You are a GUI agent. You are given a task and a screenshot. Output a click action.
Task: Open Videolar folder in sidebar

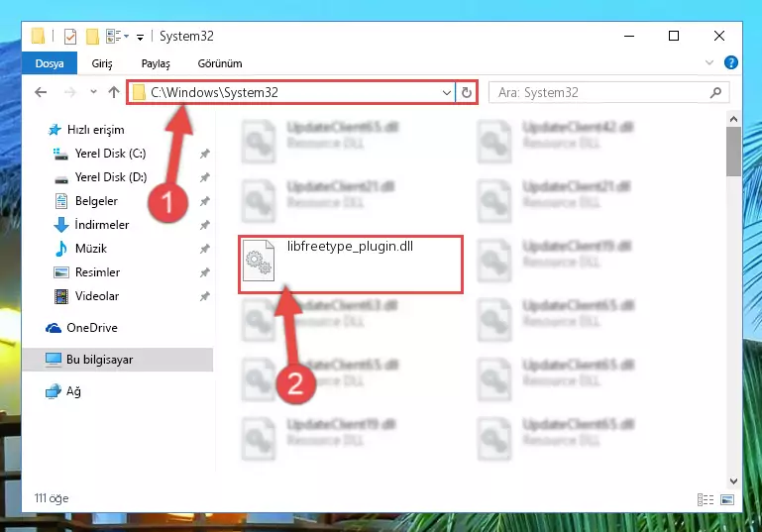[x=97, y=296]
